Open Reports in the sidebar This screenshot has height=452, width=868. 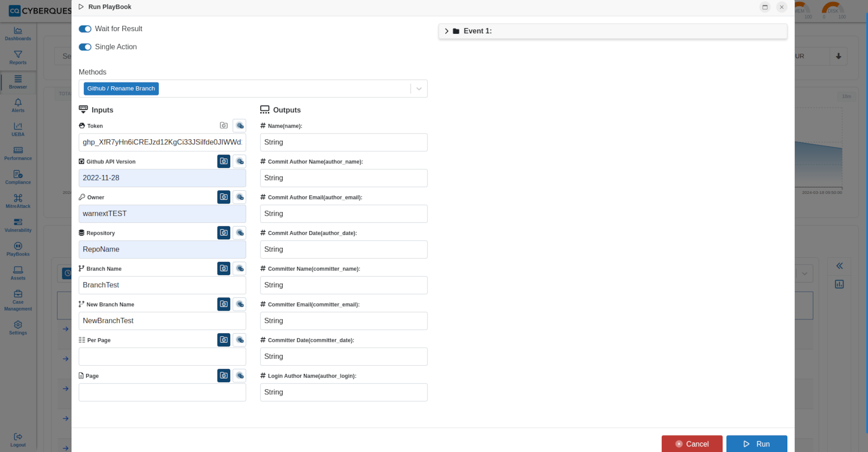click(18, 58)
